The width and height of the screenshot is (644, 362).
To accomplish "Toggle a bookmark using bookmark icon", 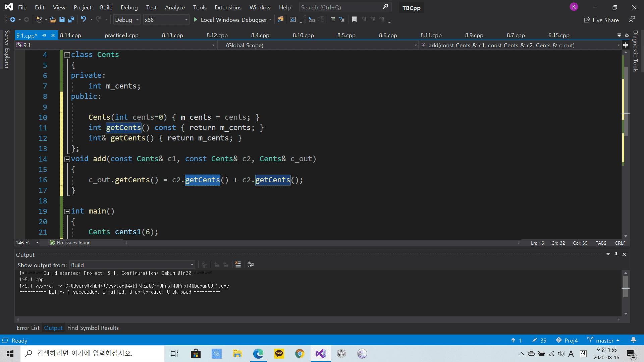I will [x=354, y=19].
